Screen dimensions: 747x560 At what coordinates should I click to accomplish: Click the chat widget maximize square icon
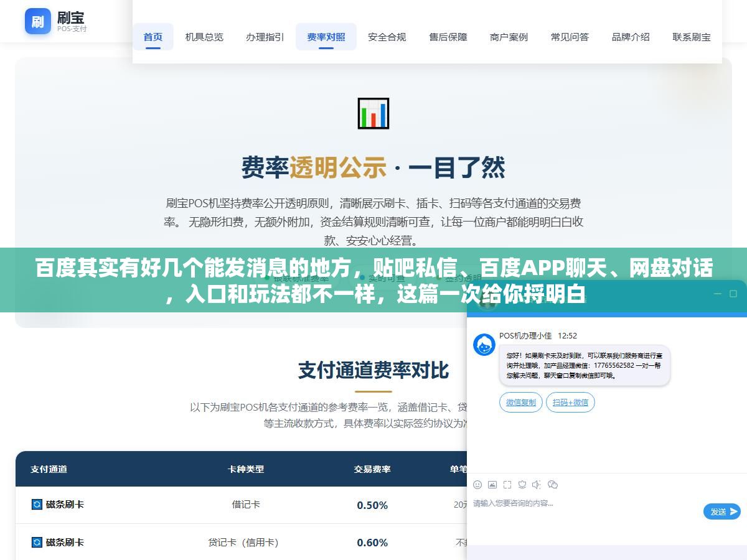coord(733,293)
